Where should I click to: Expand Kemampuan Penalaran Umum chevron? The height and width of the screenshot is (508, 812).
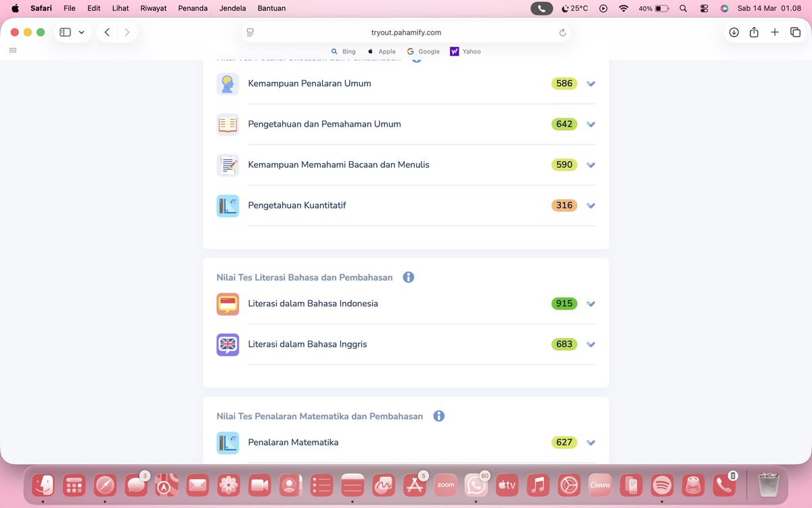(591, 84)
